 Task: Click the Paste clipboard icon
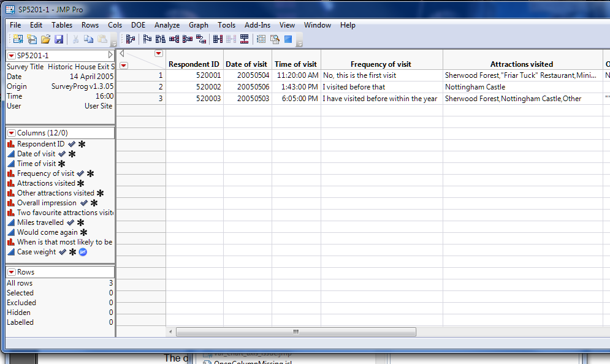point(102,39)
